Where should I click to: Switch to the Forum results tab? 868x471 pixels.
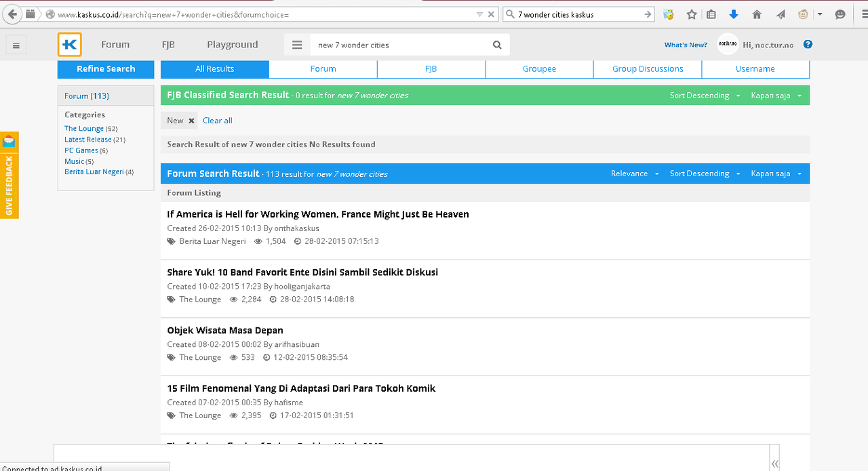(323, 69)
